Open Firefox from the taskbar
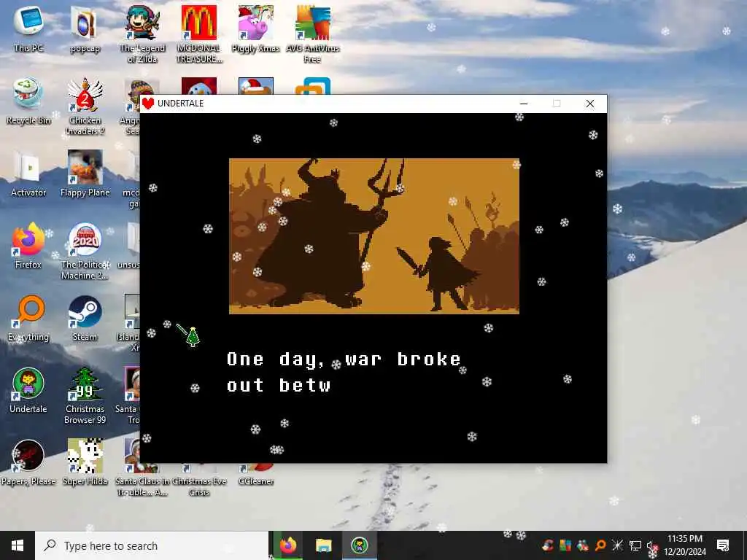This screenshot has width=747, height=560. click(288, 545)
